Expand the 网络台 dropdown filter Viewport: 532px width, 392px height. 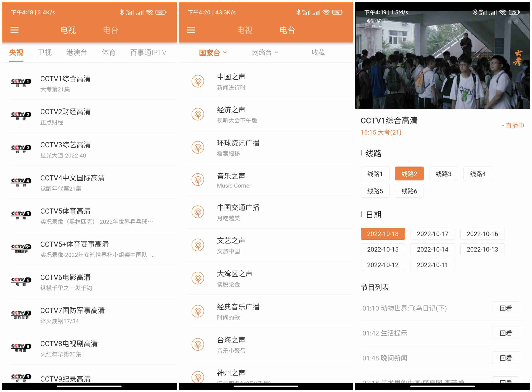[265, 53]
